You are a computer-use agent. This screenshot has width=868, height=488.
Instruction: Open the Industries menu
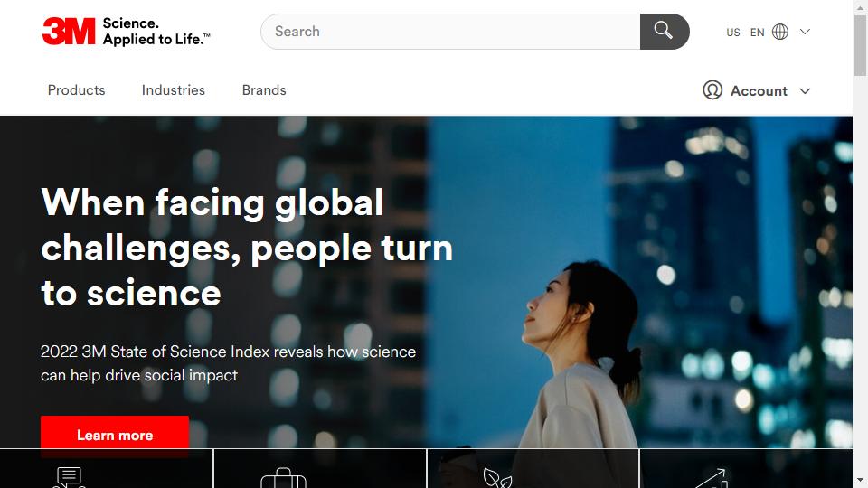point(174,90)
